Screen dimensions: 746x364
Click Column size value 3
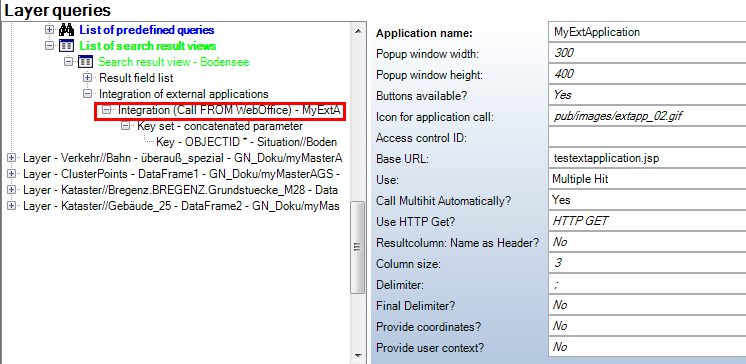[x=647, y=263]
